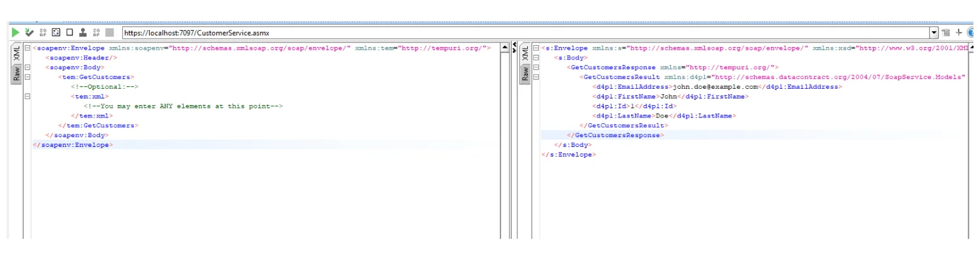Click the plus icon to add endpoint
Screen dimensions: 980x261
958,32
